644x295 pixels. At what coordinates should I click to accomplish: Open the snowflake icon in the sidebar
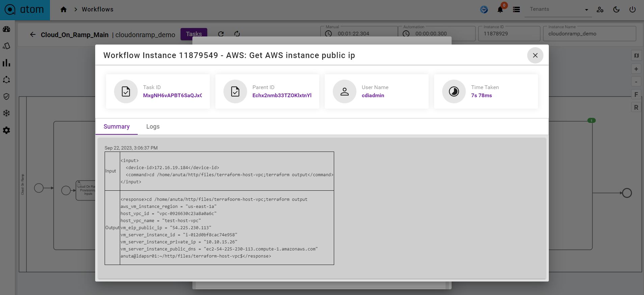pos(6,113)
